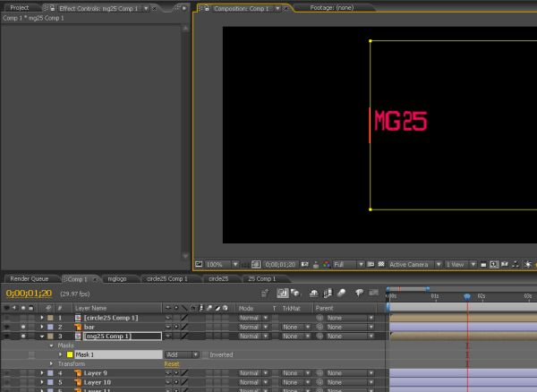Click the yellow Mask 1 color swatch
537x392 pixels.
tap(70, 354)
